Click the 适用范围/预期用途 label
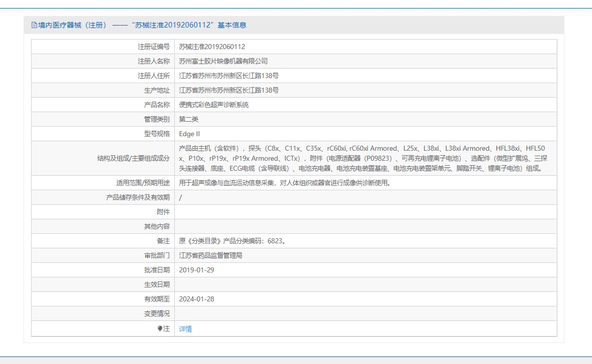This screenshot has height=364, width=592. coord(143,183)
